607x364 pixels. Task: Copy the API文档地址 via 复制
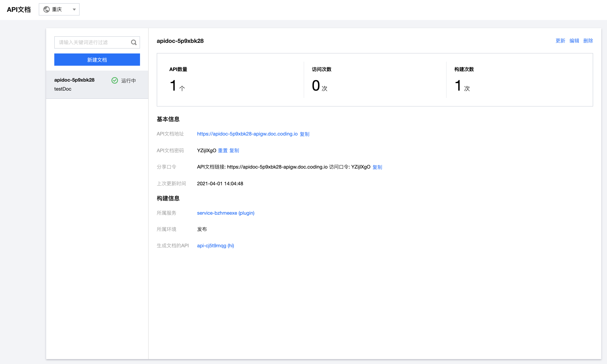coord(305,134)
